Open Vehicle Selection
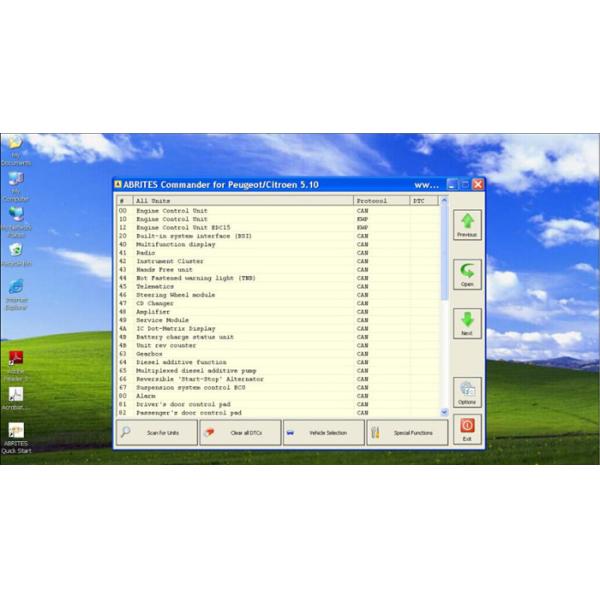This screenshot has width=600, height=600. [322, 432]
